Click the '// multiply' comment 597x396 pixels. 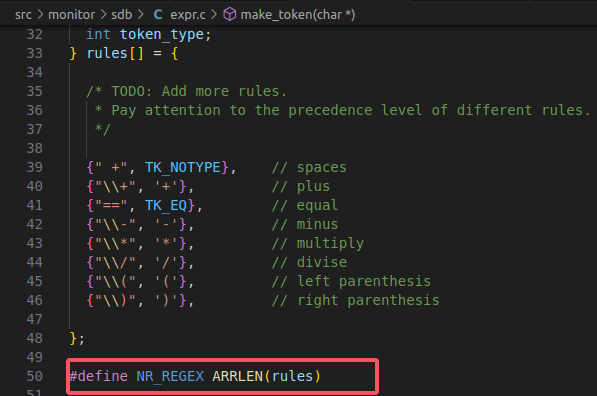(318, 243)
